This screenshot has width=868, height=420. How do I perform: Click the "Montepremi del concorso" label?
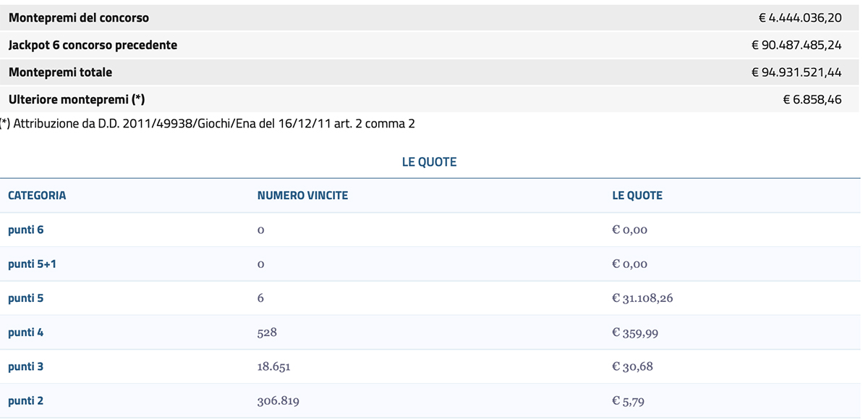(x=79, y=17)
